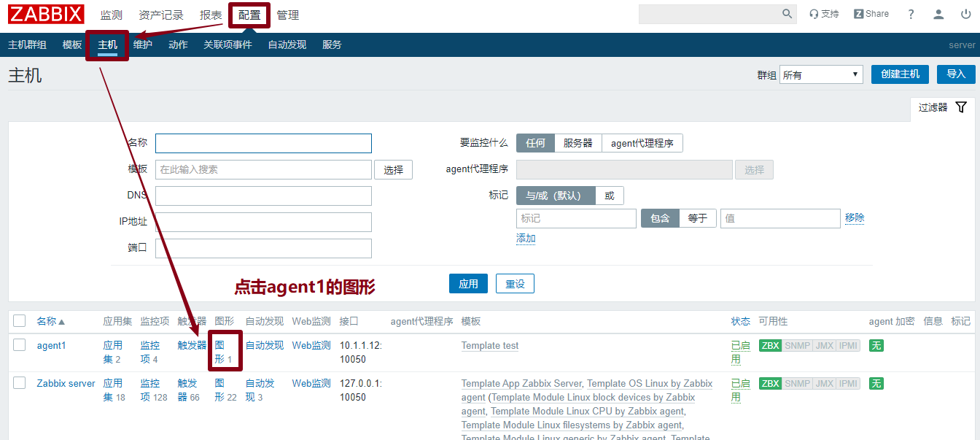980x440 pixels.
Task: Open the 群组 group dropdown
Action: (x=821, y=74)
